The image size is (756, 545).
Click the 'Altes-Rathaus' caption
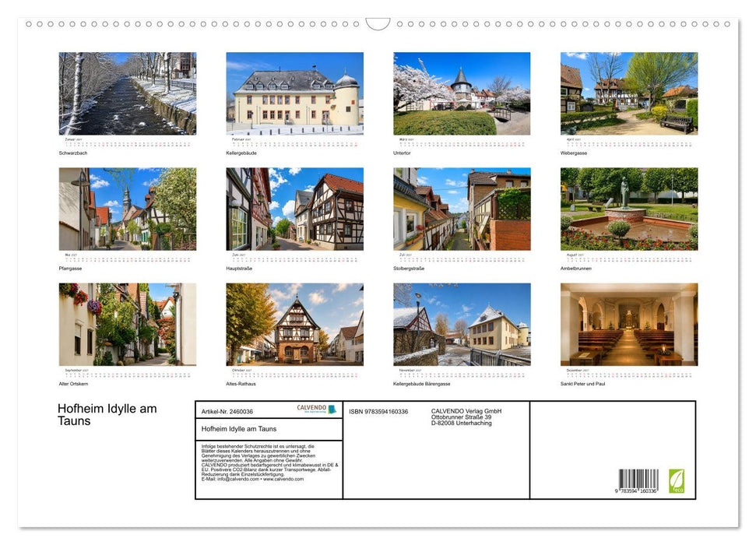click(x=241, y=384)
